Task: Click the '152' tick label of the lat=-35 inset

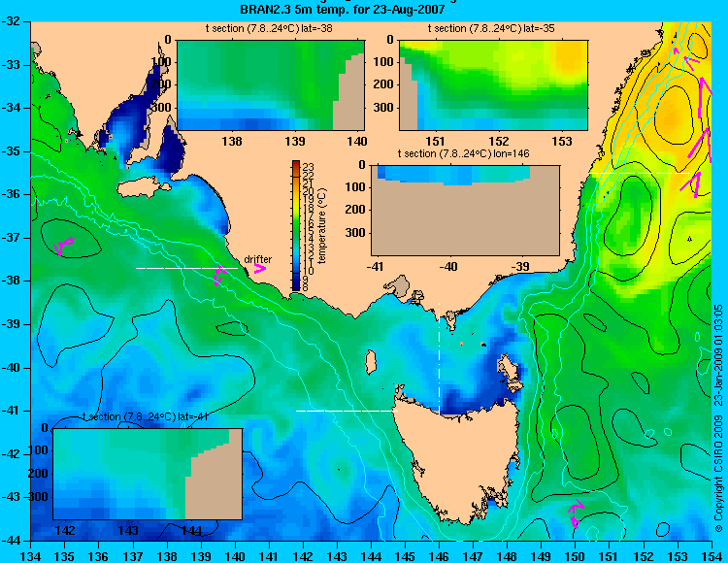Action: point(499,141)
